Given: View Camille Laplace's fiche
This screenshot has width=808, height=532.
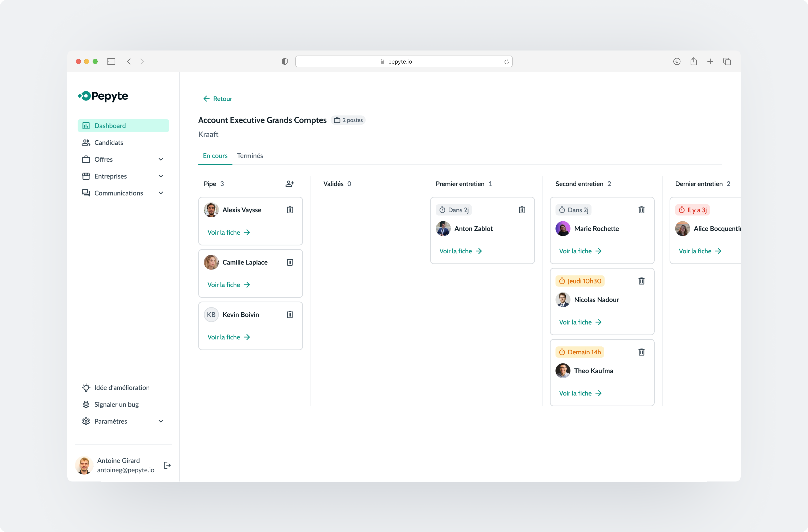Looking at the screenshot, I should 229,285.
